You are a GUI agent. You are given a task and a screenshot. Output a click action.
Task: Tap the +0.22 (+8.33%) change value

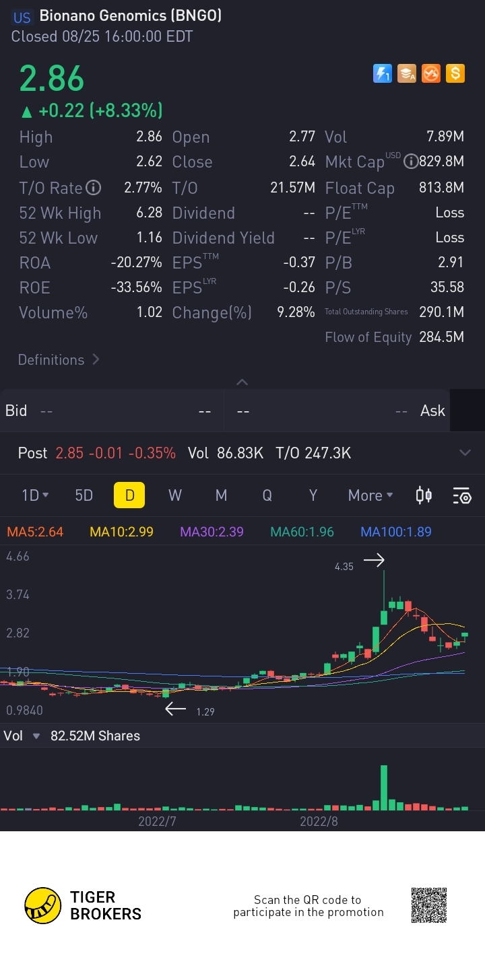tap(100, 110)
